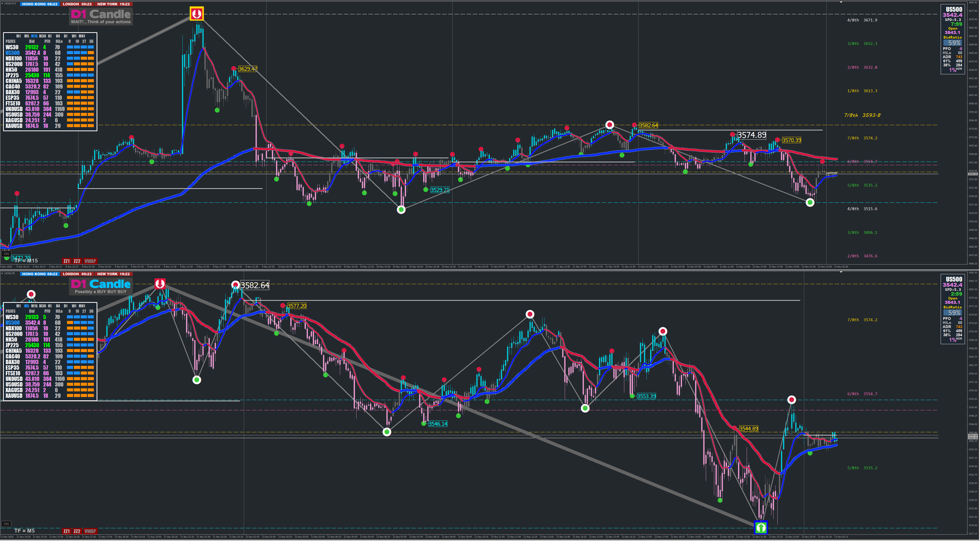Click the red down-arrow sell signal on M15 chart
Viewport: 980px width, 541px height.
pyautogui.click(x=197, y=14)
